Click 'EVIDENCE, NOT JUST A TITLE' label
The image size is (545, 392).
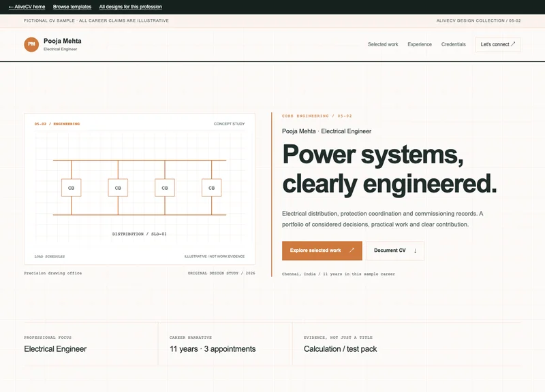click(x=338, y=338)
